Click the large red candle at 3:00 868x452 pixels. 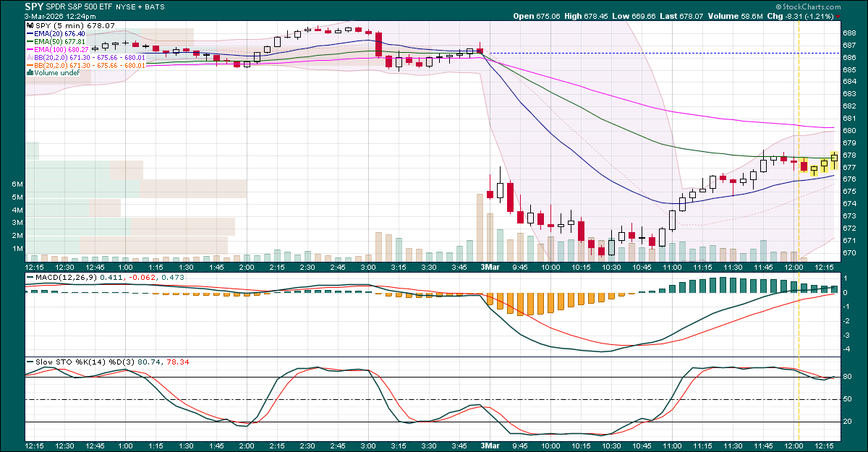pyautogui.click(x=378, y=43)
